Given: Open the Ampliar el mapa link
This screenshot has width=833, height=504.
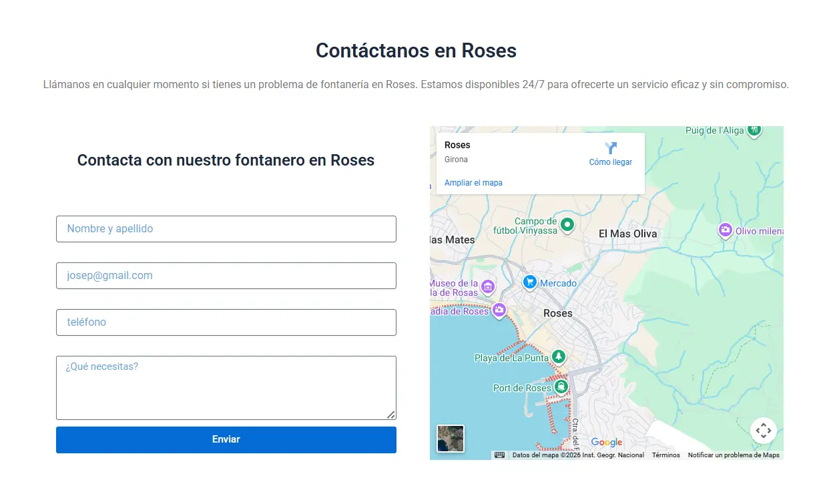Looking at the screenshot, I should [x=473, y=183].
